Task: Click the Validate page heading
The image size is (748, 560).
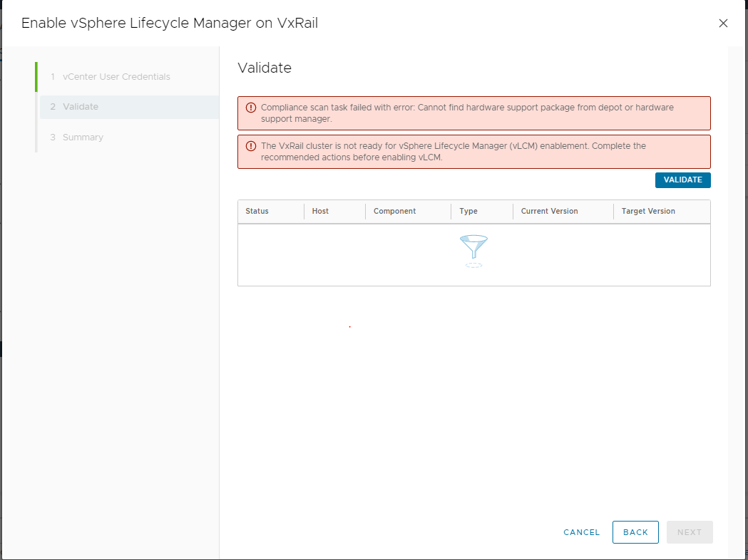Action: (x=265, y=68)
